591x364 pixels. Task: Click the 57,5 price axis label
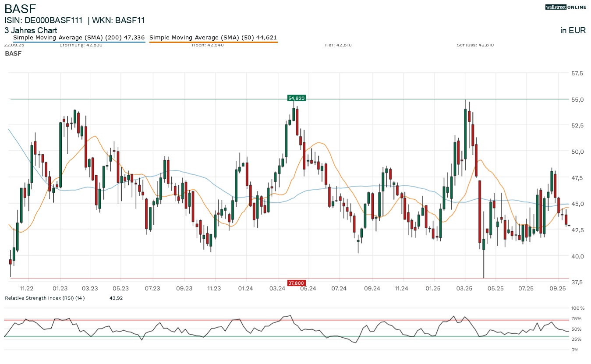[x=578, y=73]
